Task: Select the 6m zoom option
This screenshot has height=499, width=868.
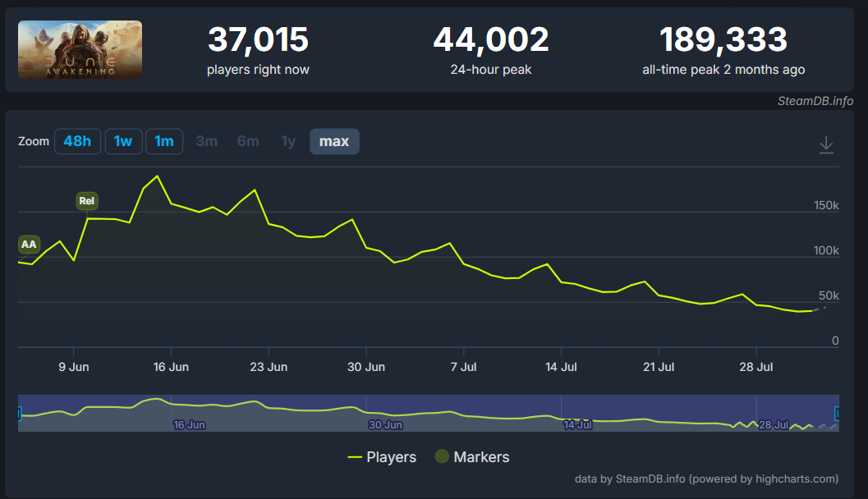Action: tap(248, 142)
